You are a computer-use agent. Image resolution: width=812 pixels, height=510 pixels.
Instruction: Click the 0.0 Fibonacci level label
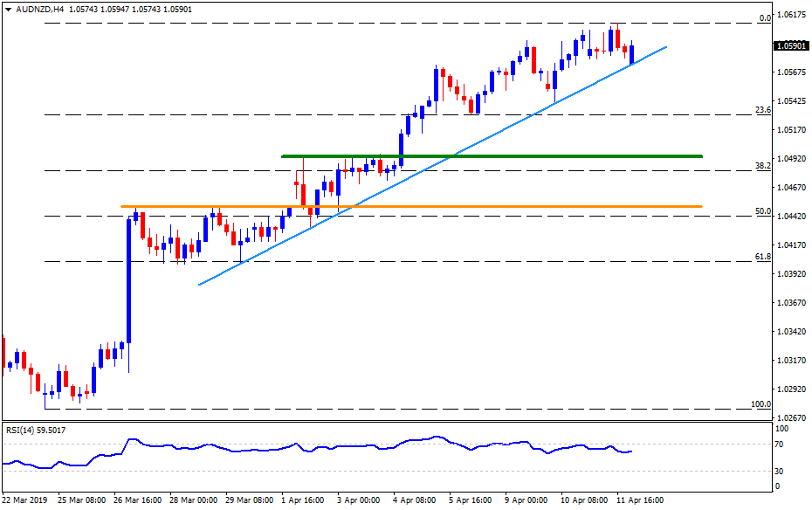[764, 18]
